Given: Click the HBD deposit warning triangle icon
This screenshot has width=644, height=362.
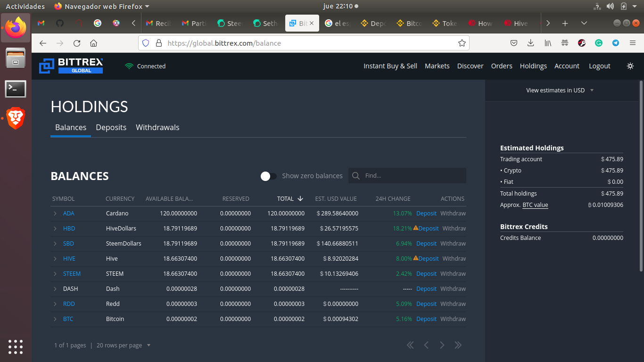Looking at the screenshot, I should pos(416,228).
